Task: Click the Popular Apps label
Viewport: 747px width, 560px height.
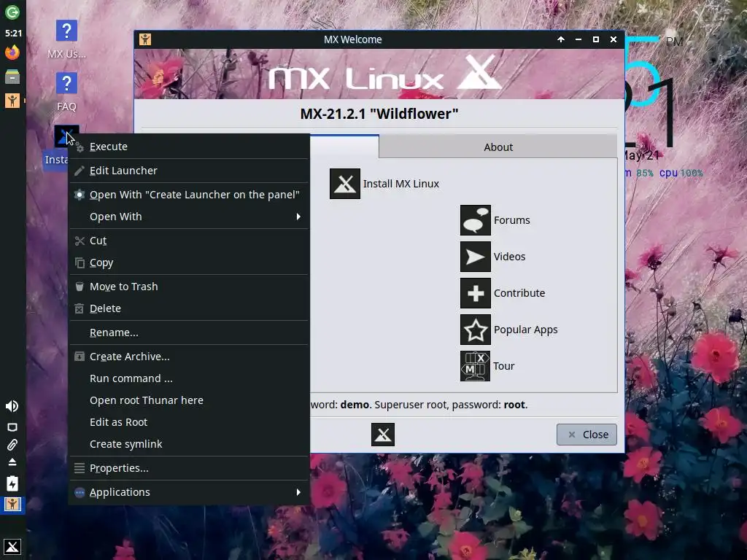Action: pyautogui.click(x=525, y=330)
